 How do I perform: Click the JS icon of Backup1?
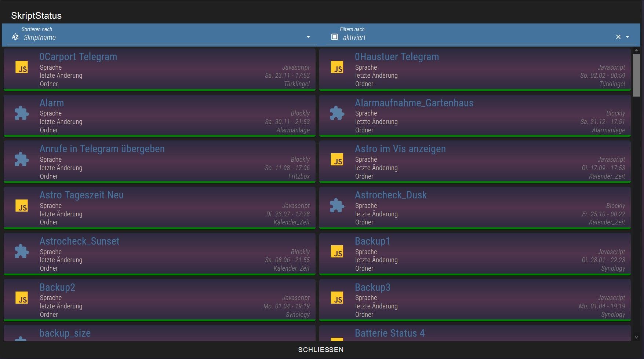click(337, 252)
